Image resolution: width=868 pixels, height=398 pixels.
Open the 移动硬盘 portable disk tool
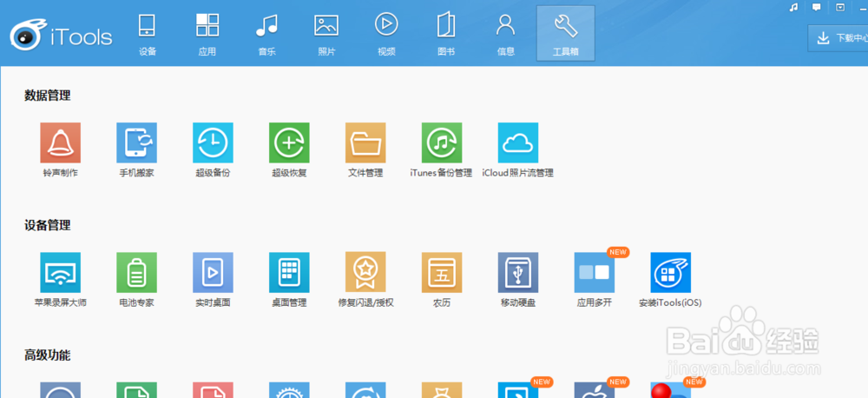[x=518, y=273]
